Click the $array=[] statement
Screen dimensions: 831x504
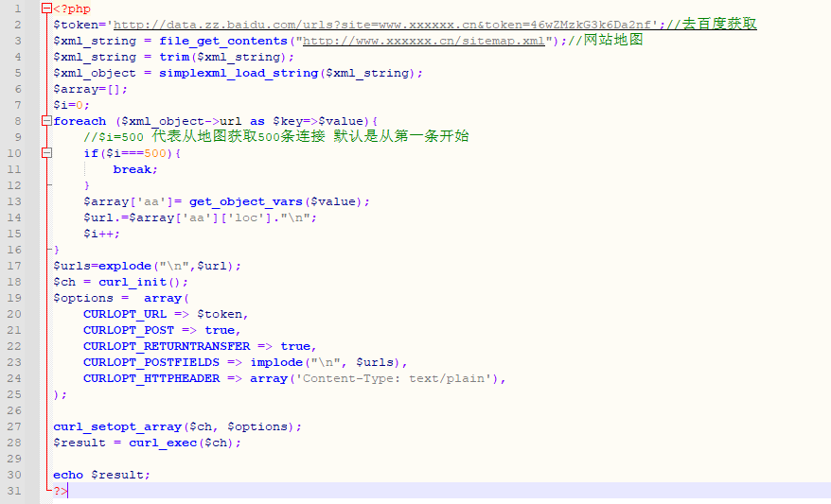[91, 89]
